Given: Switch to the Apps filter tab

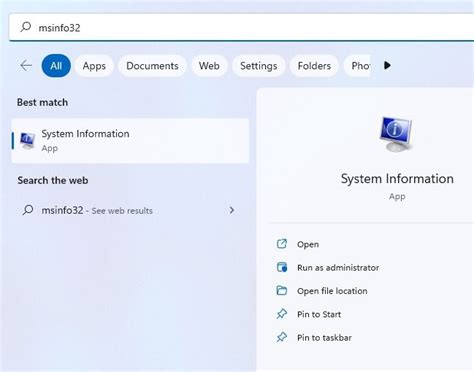Looking at the screenshot, I should point(94,66).
